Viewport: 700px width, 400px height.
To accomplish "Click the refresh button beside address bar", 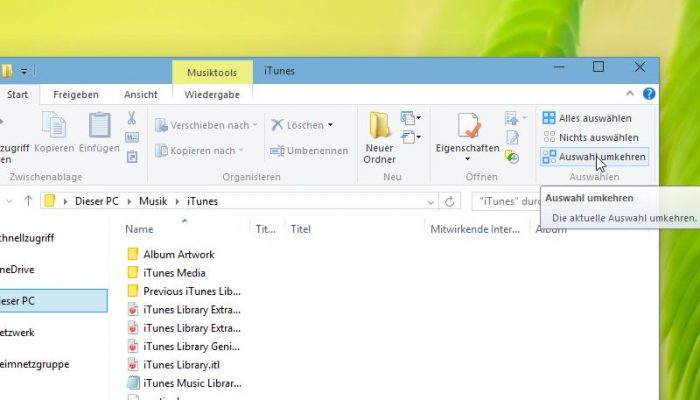I will coord(450,202).
